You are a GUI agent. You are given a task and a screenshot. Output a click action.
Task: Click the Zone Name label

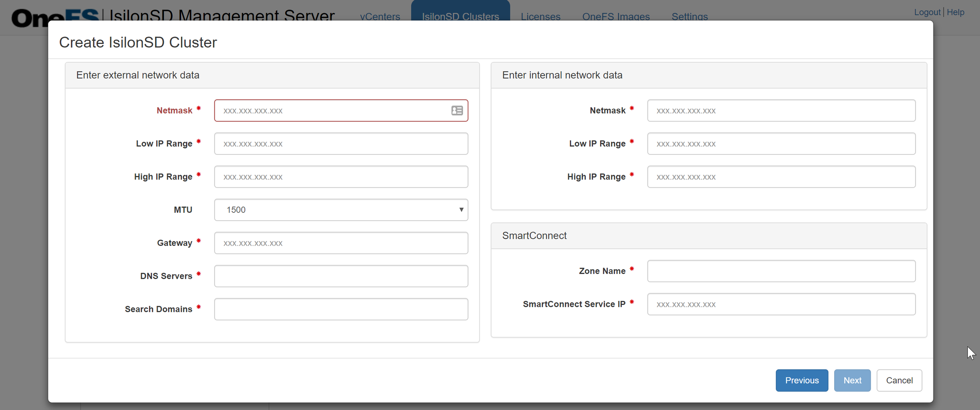pos(602,271)
